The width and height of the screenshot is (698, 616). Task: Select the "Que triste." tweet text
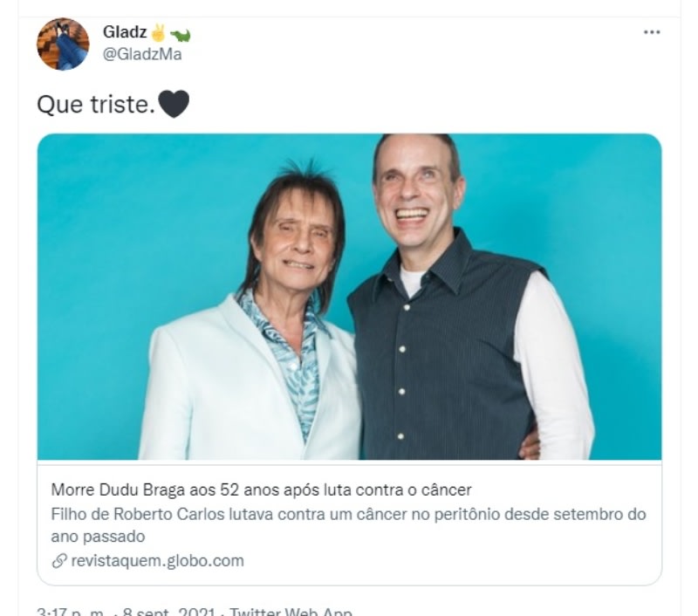[96, 105]
